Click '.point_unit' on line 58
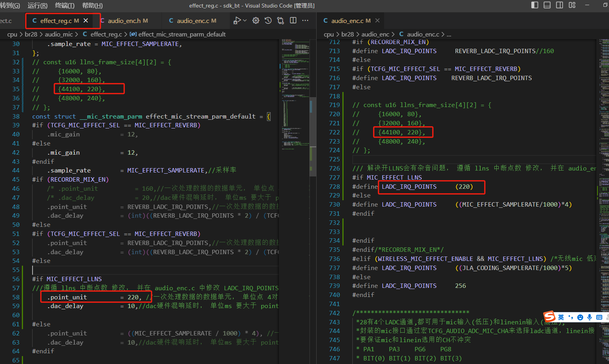Viewport: 609px width, 364px height. tap(67, 297)
